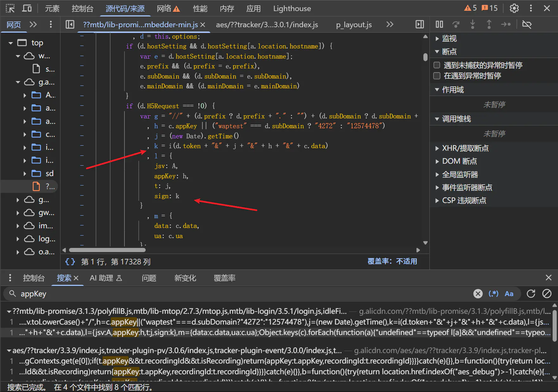The image size is (558, 392).
Task: Open DevTools settings gear
Action: pos(514,9)
